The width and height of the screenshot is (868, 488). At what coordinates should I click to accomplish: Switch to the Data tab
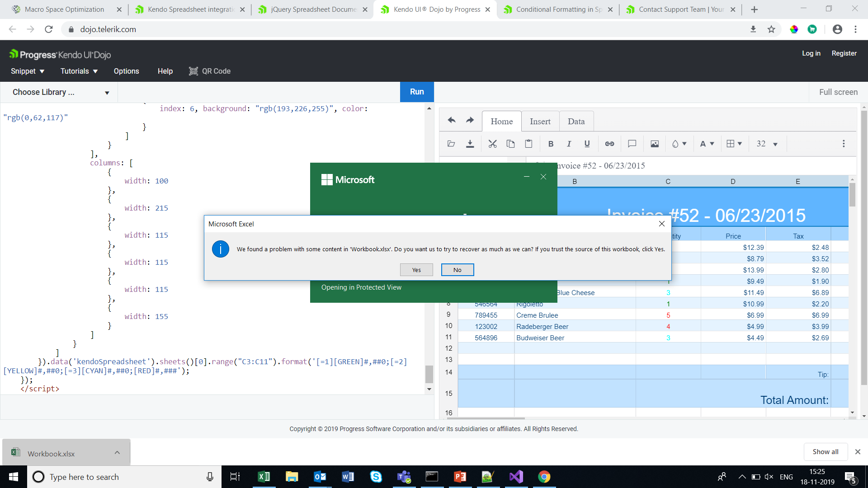click(x=576, y=121)
